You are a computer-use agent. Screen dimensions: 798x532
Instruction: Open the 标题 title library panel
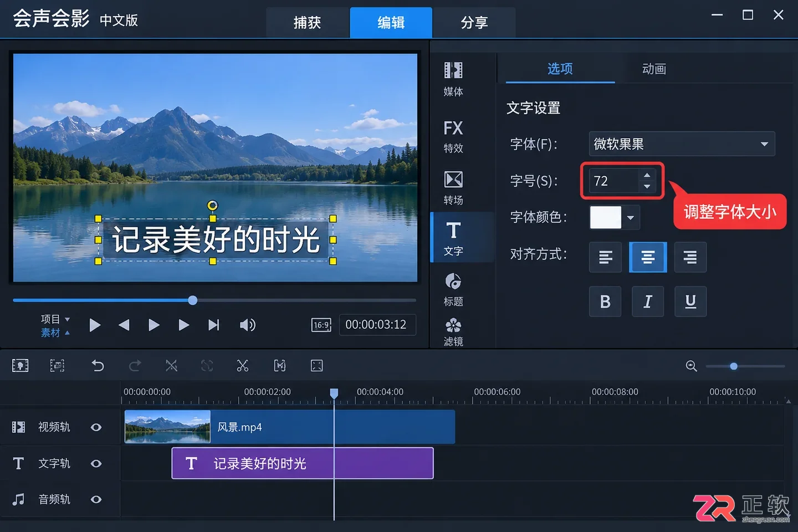[x=453, y=289]
